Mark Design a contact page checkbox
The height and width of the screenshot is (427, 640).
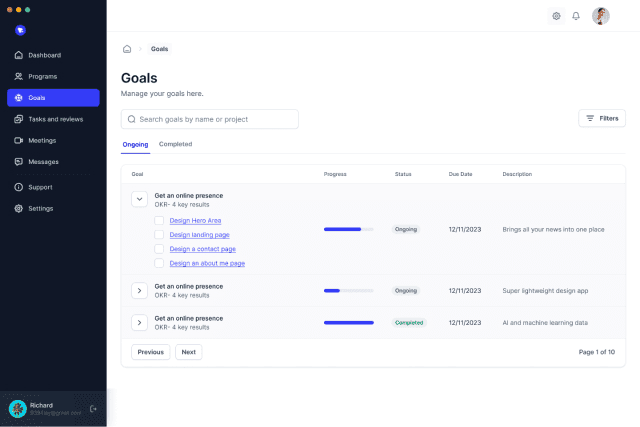pos(159,248)
